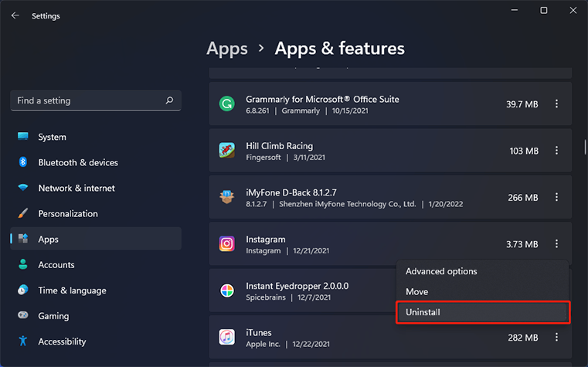Select Apps in the sidebar
The image size is (588, 367).
[96, 239]
